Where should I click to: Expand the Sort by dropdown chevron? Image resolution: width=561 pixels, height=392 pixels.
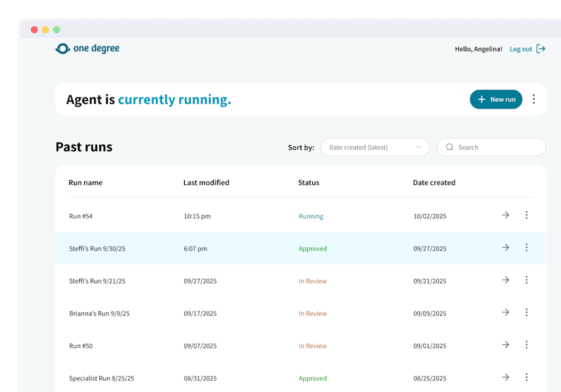418,147
